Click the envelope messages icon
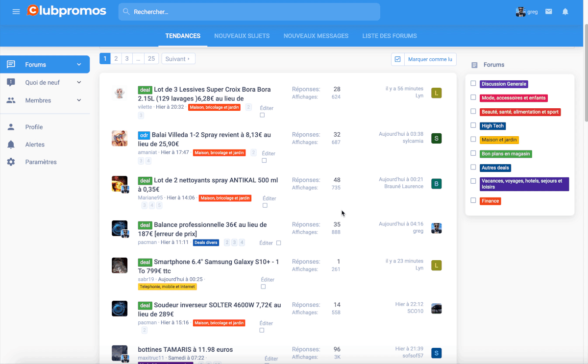The width and height of the screenshot is (588, 364). tap(549, 12)
